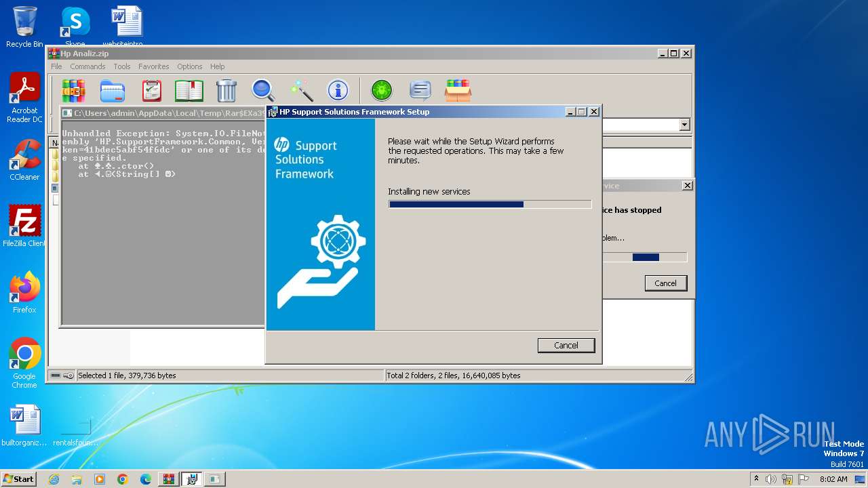Open Acrobat Reader DC desktop shortcut

pyautogui.click(x=24, y=98)
